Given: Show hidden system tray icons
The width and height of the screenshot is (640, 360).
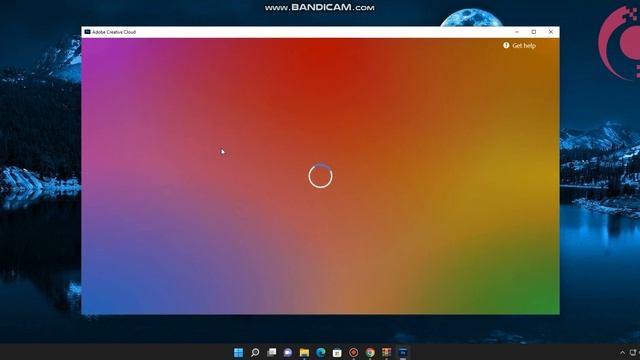Looking at the screenshot, I should click(x=622, y=353).
